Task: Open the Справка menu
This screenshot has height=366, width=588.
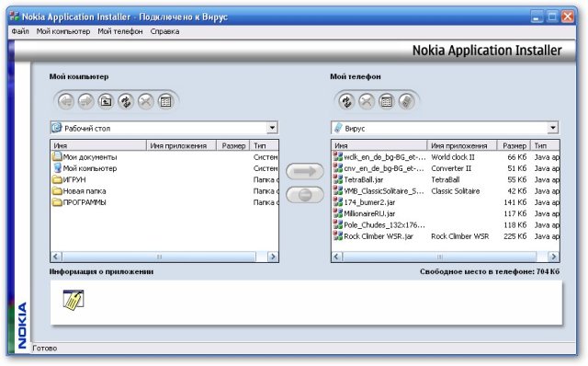Action: pos(164,31)
